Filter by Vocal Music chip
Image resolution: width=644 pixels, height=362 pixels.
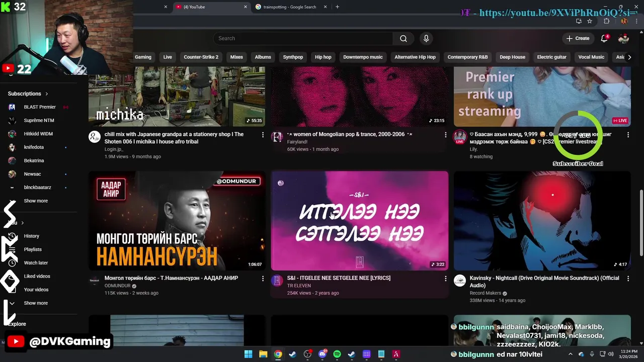pos(591,57)
